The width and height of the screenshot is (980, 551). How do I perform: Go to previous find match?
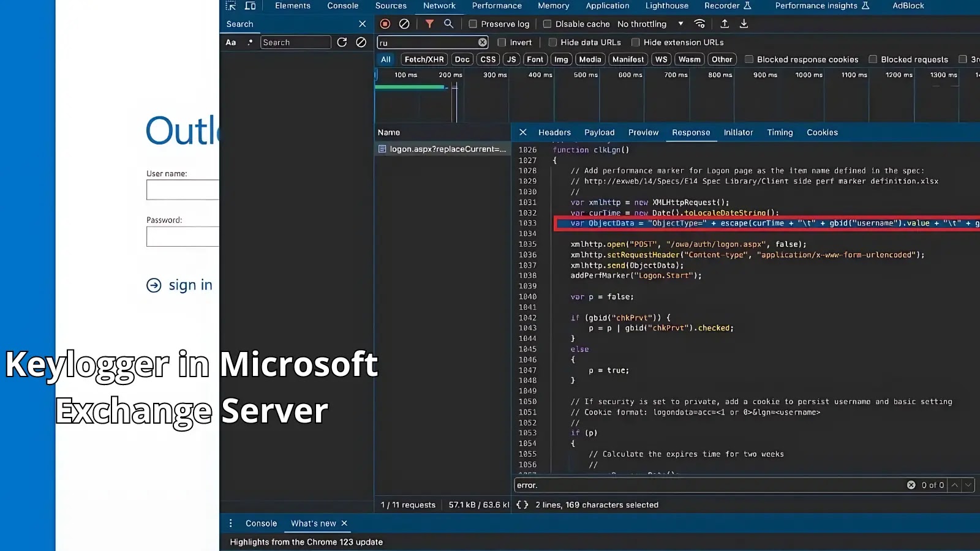[954, 485]
